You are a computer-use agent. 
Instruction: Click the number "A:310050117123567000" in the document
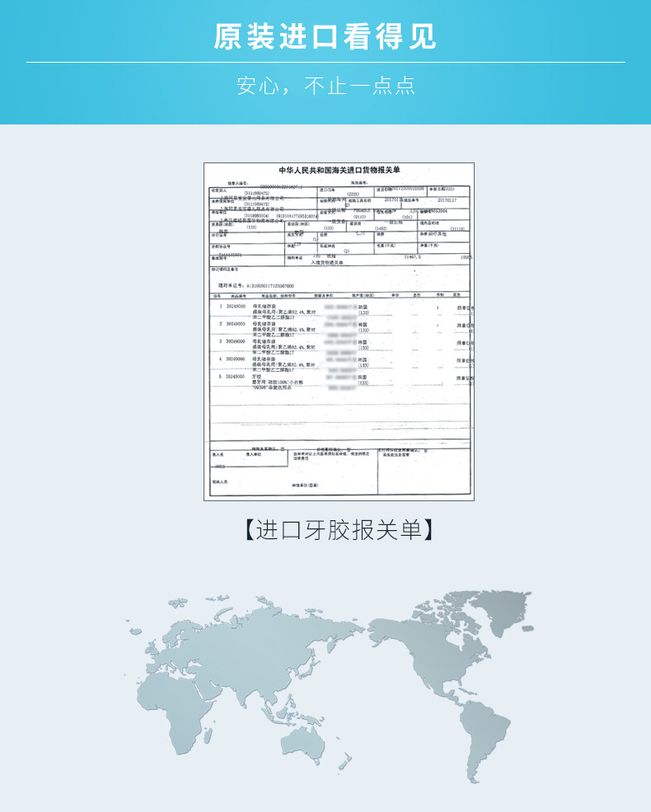point(269,286)
